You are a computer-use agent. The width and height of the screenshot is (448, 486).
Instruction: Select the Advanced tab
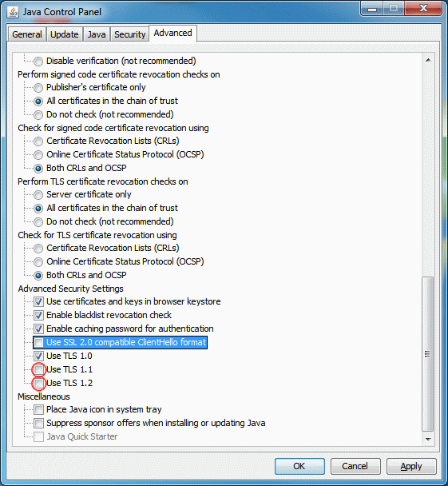[x=172, y=33]
